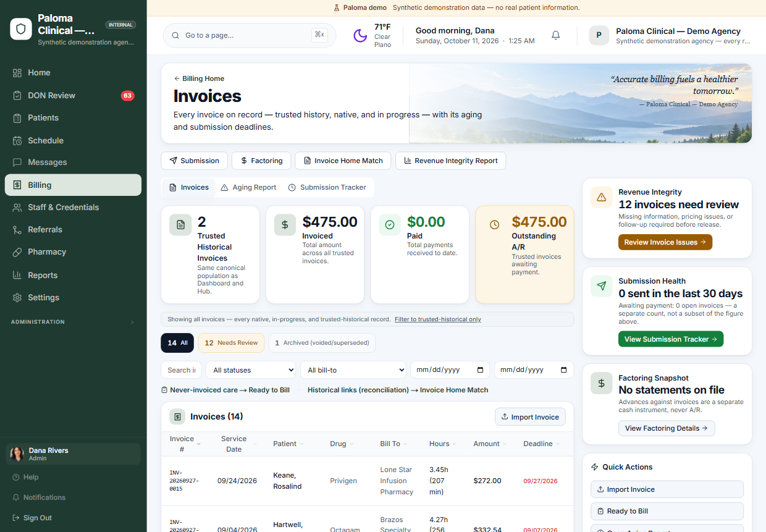Open the All bill-to dropdown
The image size is (766, 532).
pos(353,370)
